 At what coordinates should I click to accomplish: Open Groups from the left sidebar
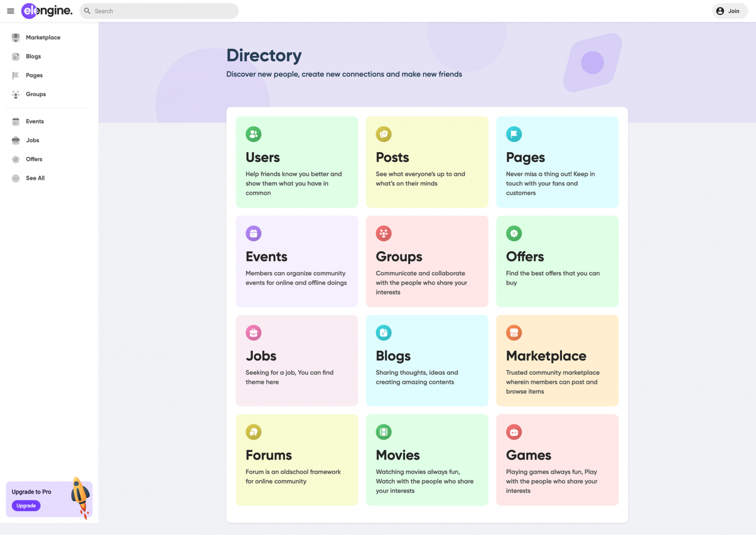[x=35, y=94]
